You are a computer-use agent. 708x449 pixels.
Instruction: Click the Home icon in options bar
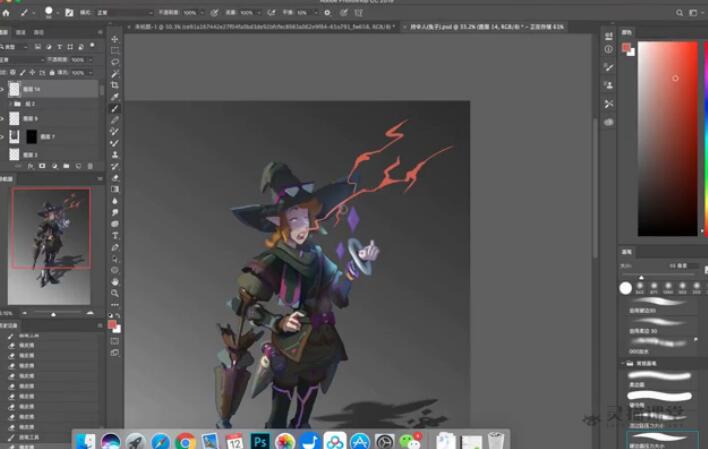click(x=6, y=13)
